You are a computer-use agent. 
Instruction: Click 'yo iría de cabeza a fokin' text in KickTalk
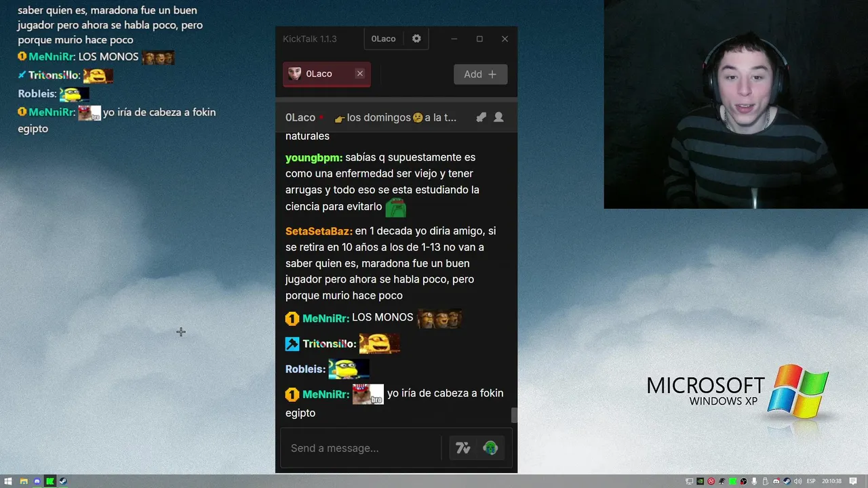(445, 393)
